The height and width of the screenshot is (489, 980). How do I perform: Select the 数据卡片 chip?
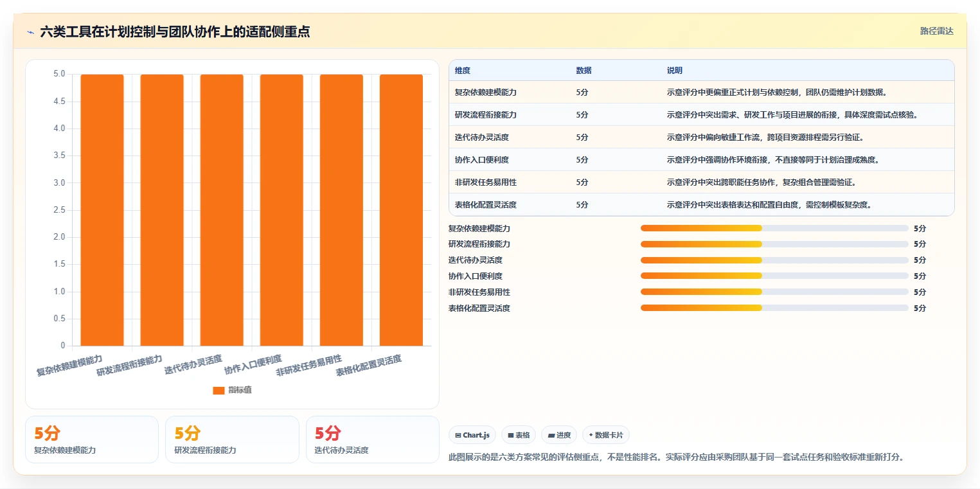(605, 435)
